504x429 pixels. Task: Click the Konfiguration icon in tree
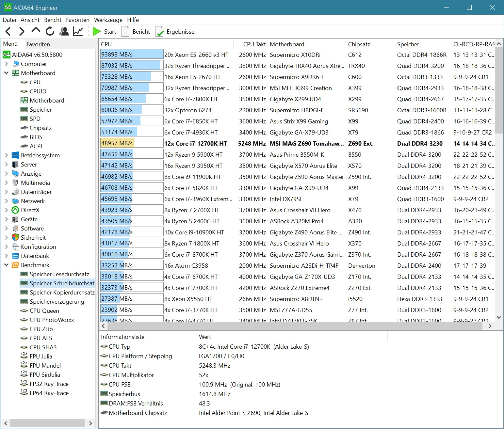(15, 246)
